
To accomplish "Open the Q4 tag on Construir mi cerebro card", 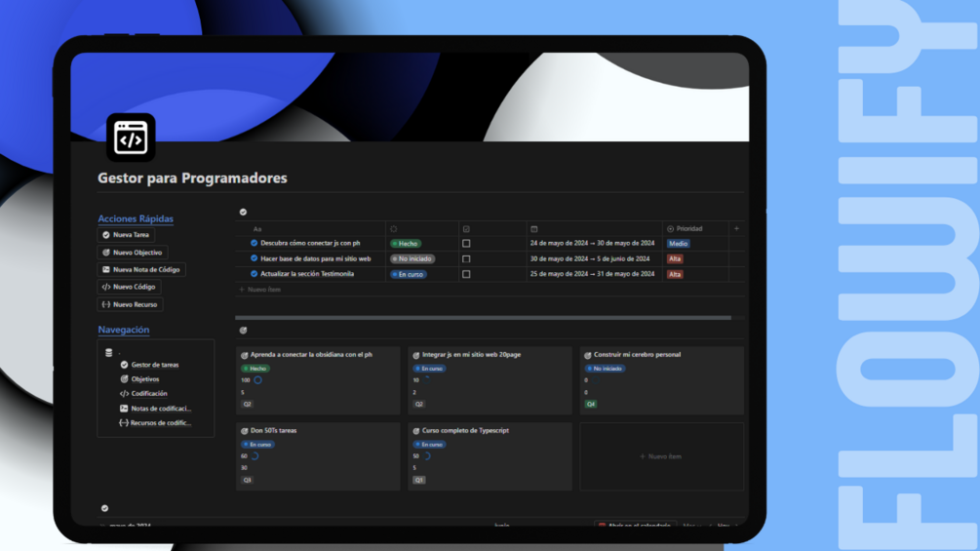I will point(591,404).
